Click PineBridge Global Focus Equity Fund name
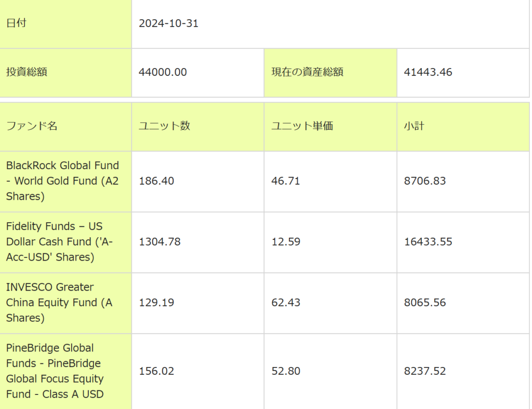 55,371
